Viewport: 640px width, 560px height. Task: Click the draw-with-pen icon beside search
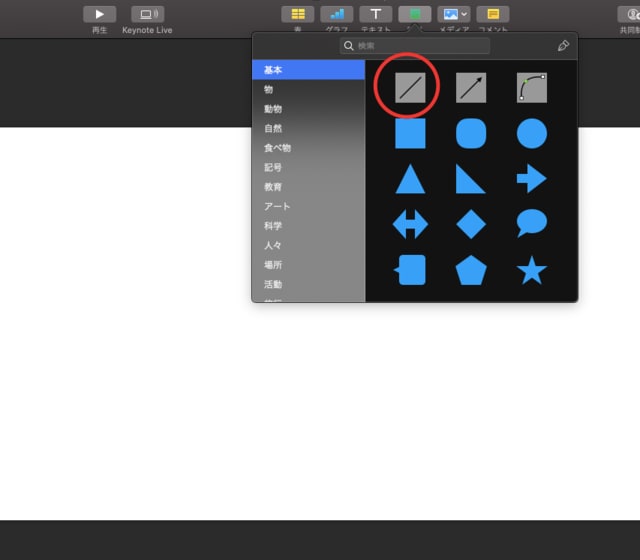tap(564, 46)
